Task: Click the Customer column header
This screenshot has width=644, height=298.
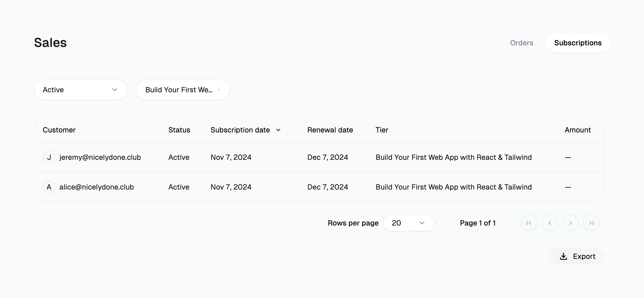Action: tap(59, 130)
